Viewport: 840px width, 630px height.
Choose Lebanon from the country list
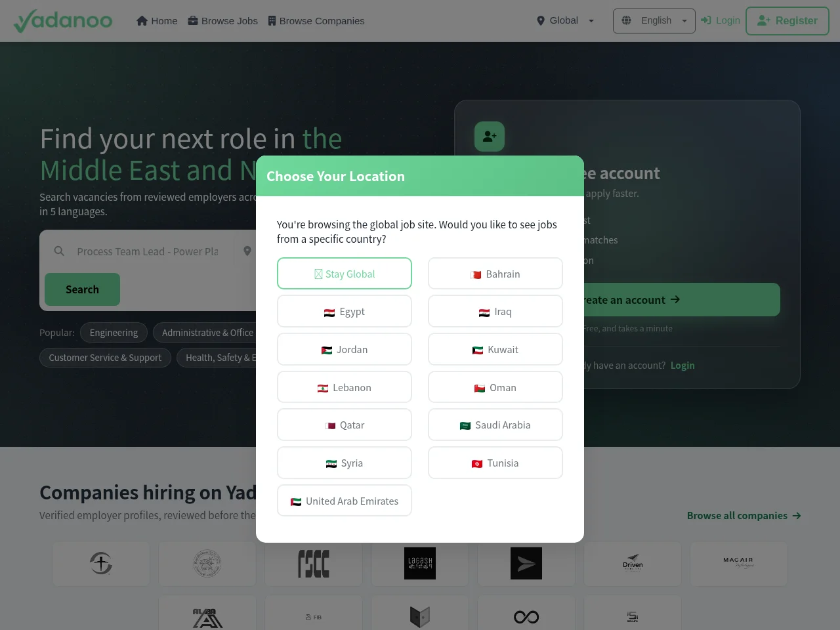345,388
